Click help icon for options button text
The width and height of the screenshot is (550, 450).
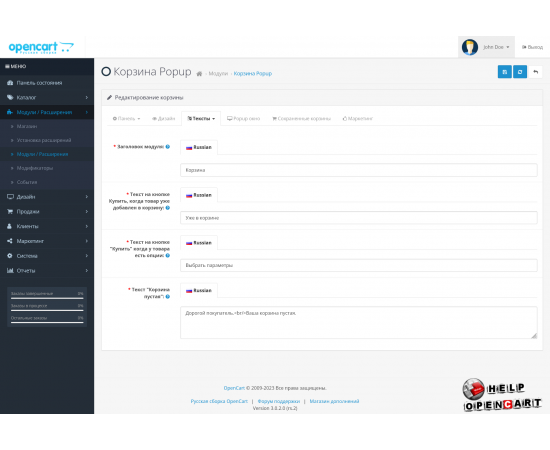(168, 255)
